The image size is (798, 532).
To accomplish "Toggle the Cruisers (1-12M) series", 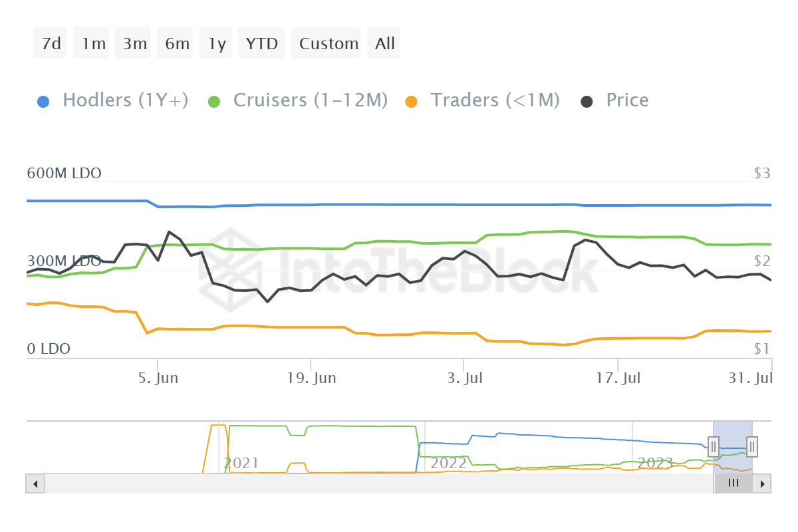I will click(310, 100).
